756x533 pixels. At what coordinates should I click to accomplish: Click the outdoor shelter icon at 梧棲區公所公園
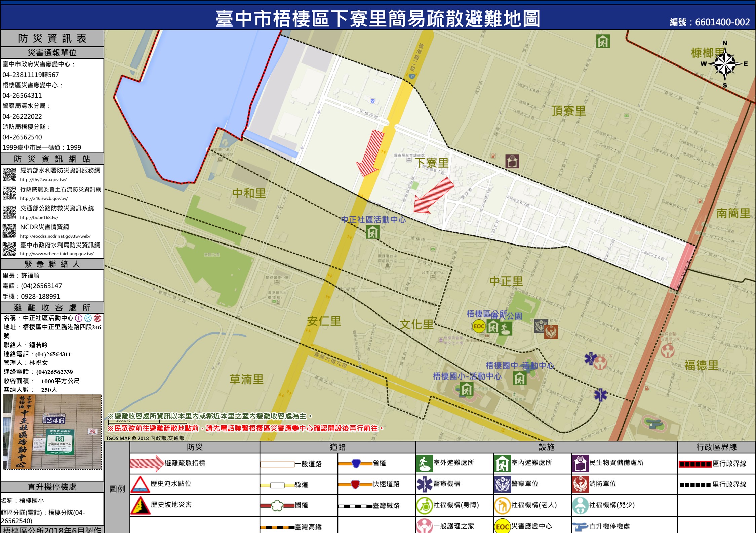505,328
